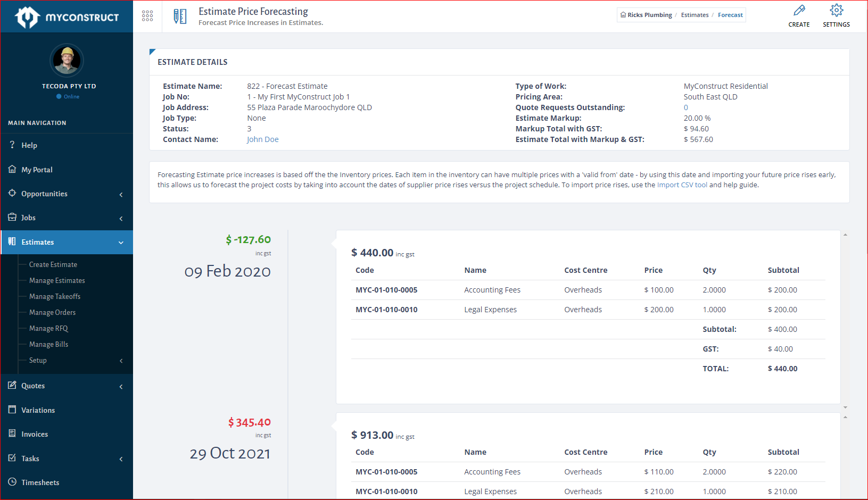The image size is (868, 500).
Task: Click the My Portal house icon
Action: (12, 169)
